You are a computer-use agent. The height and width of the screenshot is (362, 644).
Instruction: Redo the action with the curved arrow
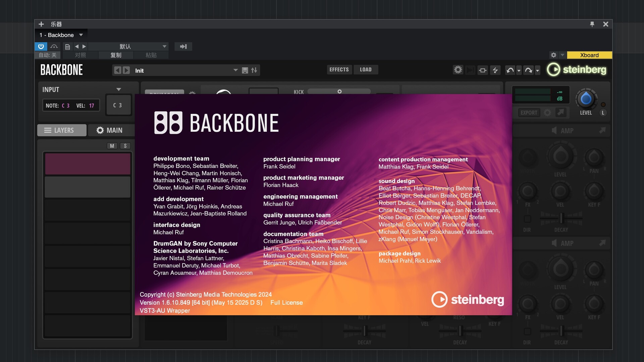(529, 70)
